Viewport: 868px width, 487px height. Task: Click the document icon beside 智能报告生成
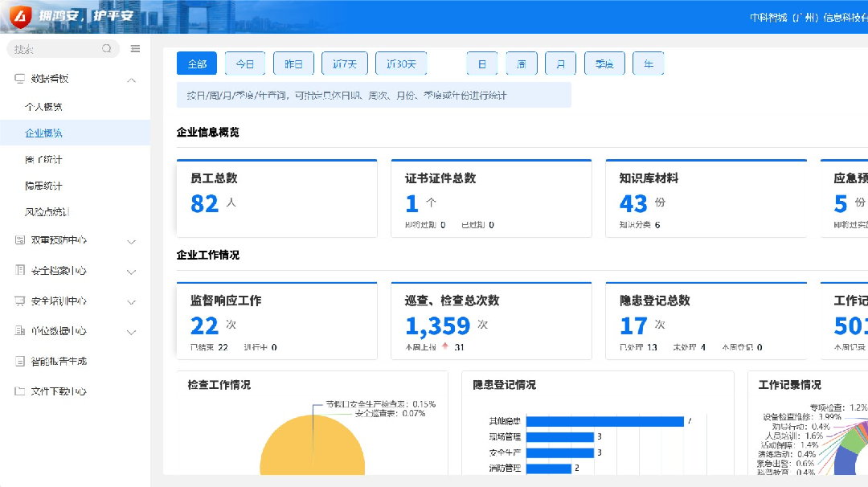(x=20, y=362)
